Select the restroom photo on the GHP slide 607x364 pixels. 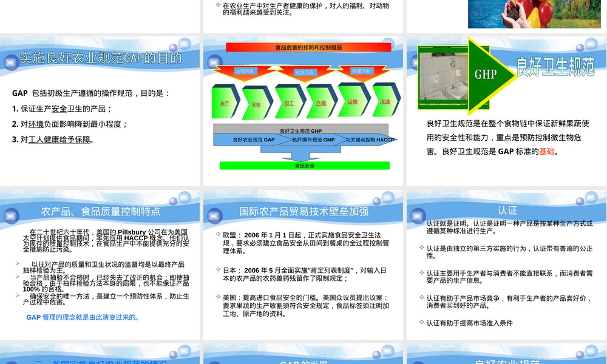pyautogui.click(x=444, y=78)
